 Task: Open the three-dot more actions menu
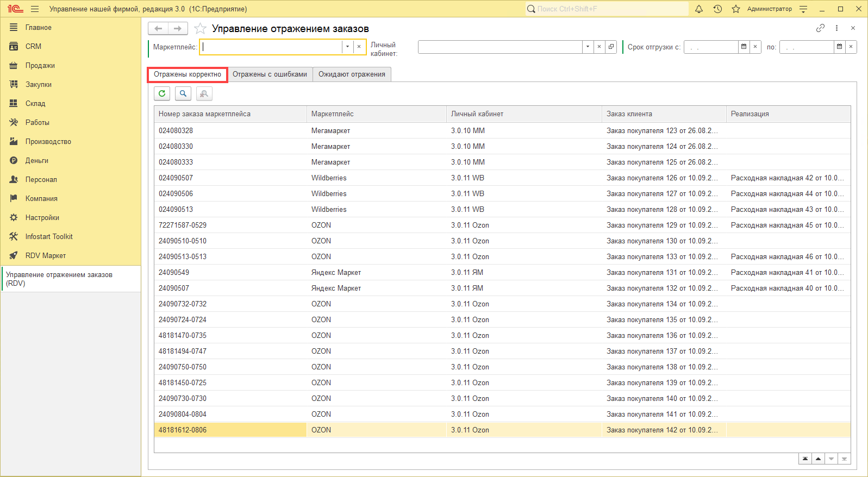(836, 28)
